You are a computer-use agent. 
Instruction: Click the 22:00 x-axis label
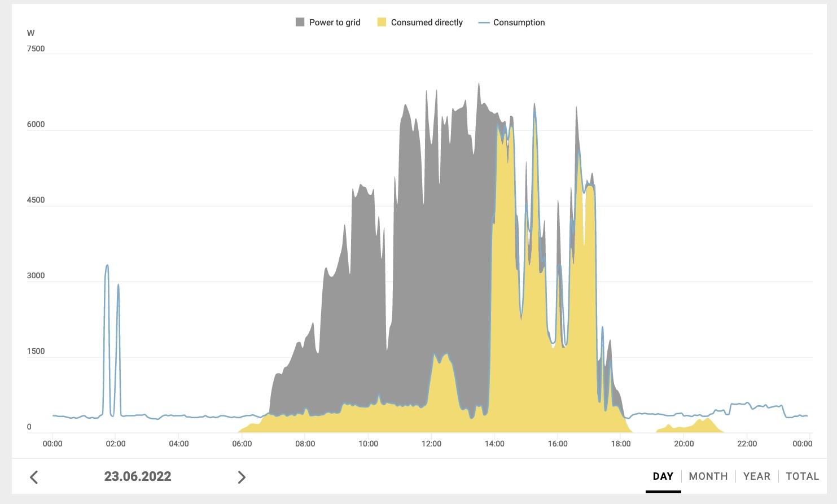(x=747, y=444)
